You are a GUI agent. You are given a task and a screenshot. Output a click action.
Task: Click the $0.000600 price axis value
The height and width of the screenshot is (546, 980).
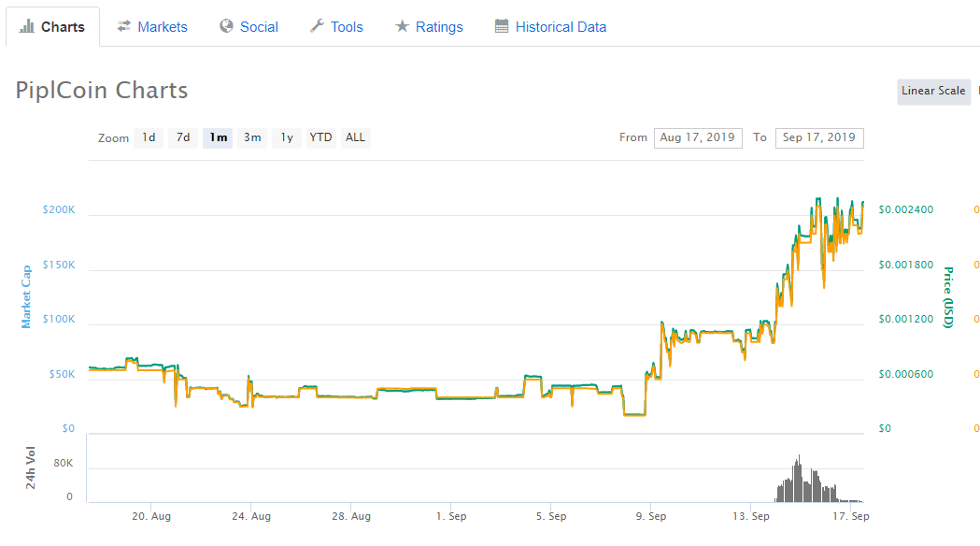(905, 374)
